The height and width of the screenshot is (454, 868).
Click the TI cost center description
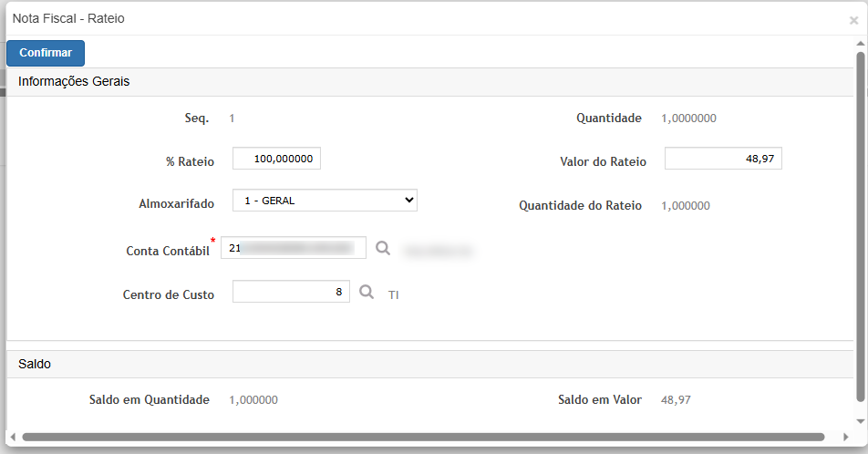[x=394, y=294]
